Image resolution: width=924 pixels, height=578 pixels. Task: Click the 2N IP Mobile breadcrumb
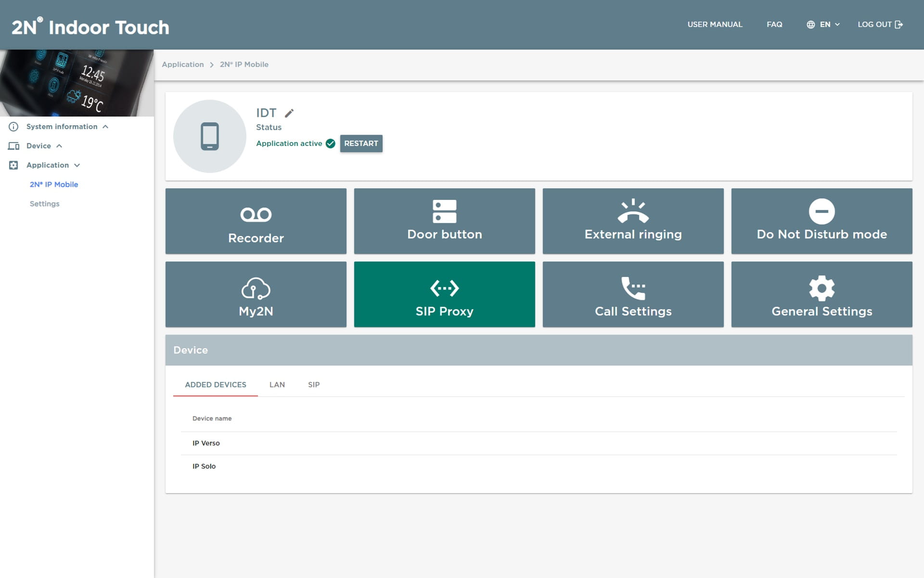244,65
